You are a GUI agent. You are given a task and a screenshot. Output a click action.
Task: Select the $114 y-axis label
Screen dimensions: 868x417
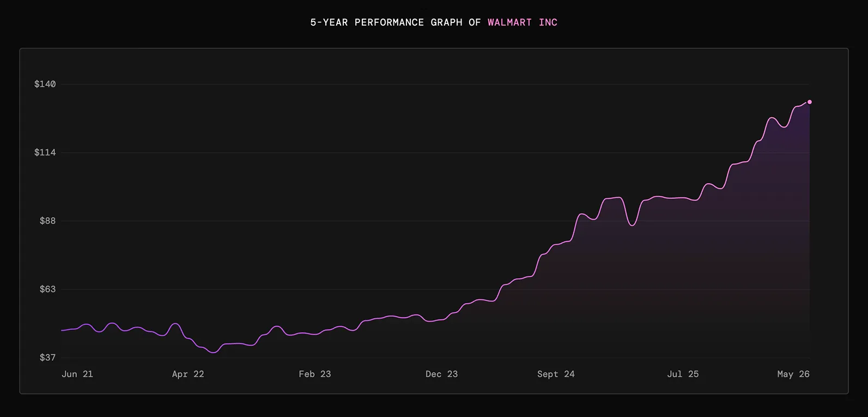coord(45,153)
